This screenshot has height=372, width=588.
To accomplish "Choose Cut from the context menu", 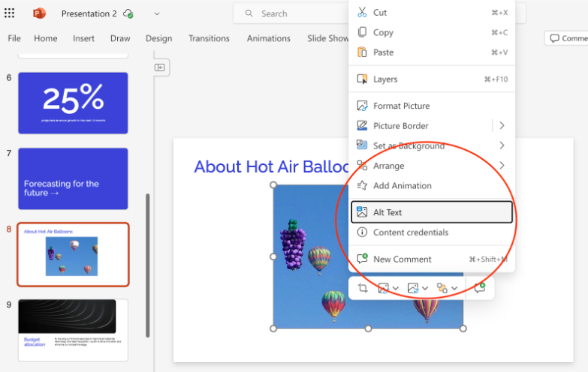I will pos(432,12).
